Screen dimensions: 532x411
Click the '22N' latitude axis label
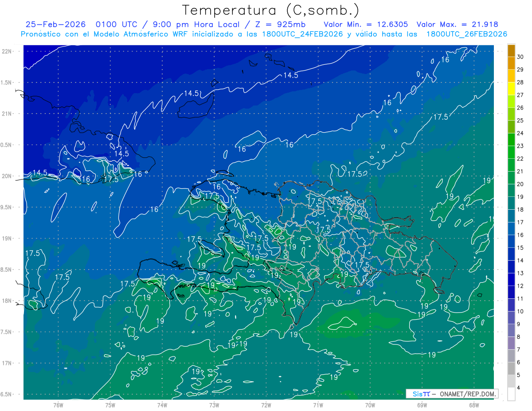click(8, 51)
